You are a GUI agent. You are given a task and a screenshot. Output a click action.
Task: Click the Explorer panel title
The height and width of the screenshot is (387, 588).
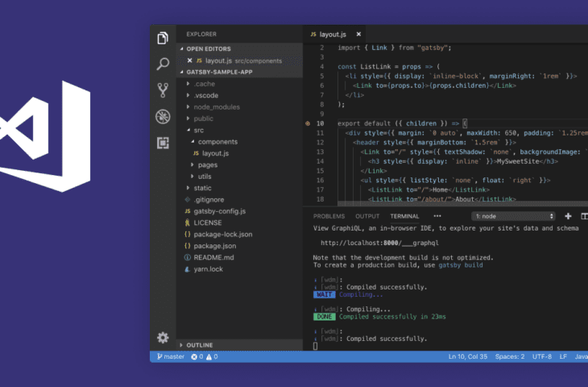tap(201, 34)
